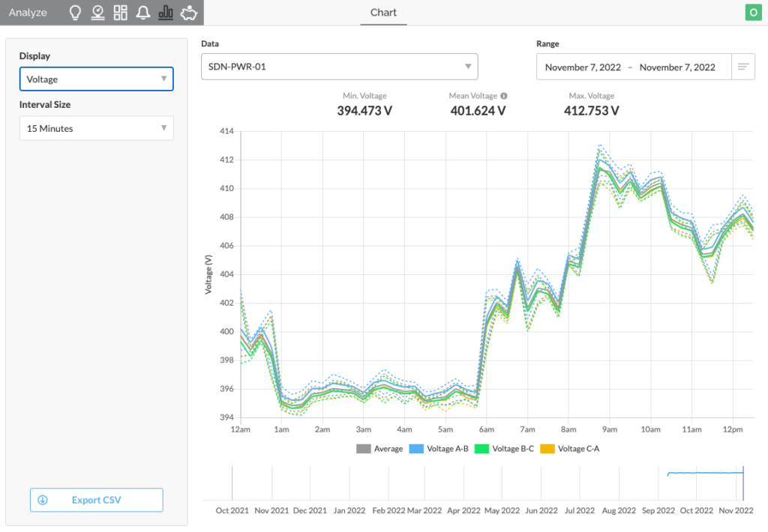Click the lightbulb icon in top toolbar

click(x=75, y=13)
